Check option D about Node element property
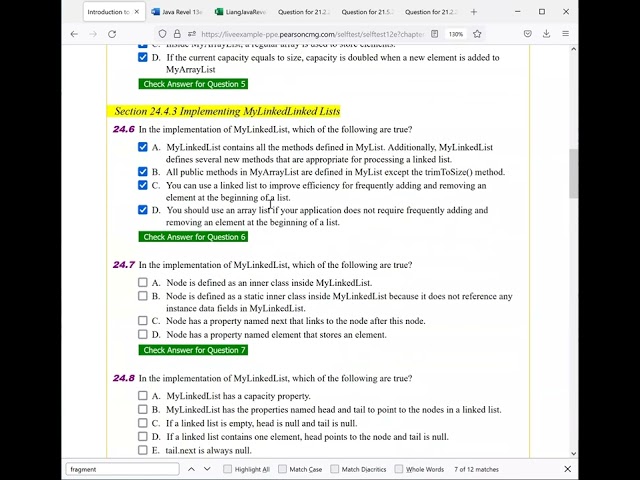This screenshot has height=480, width=640. pyautogui.click(x=142, y=334)
